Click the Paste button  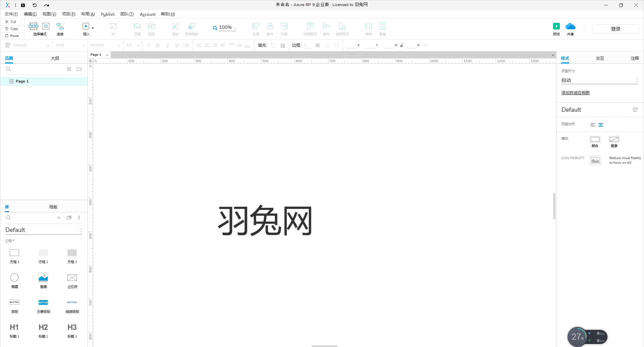12,36
